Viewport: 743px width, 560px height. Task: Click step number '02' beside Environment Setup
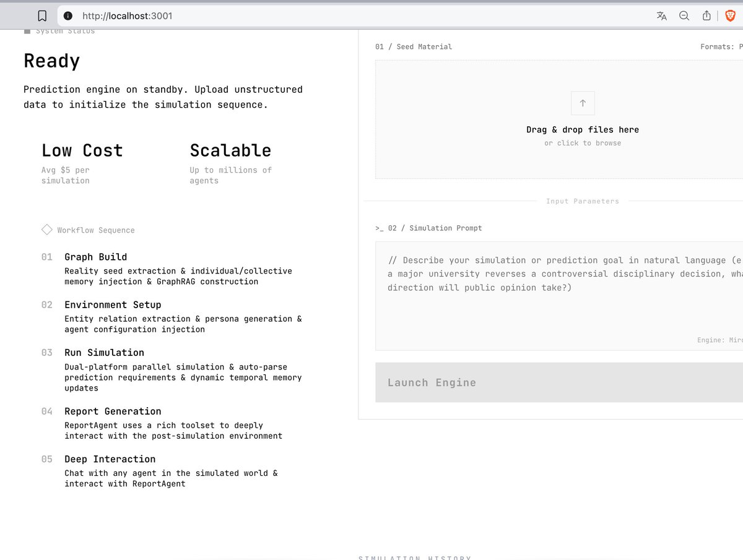[47, 304]
